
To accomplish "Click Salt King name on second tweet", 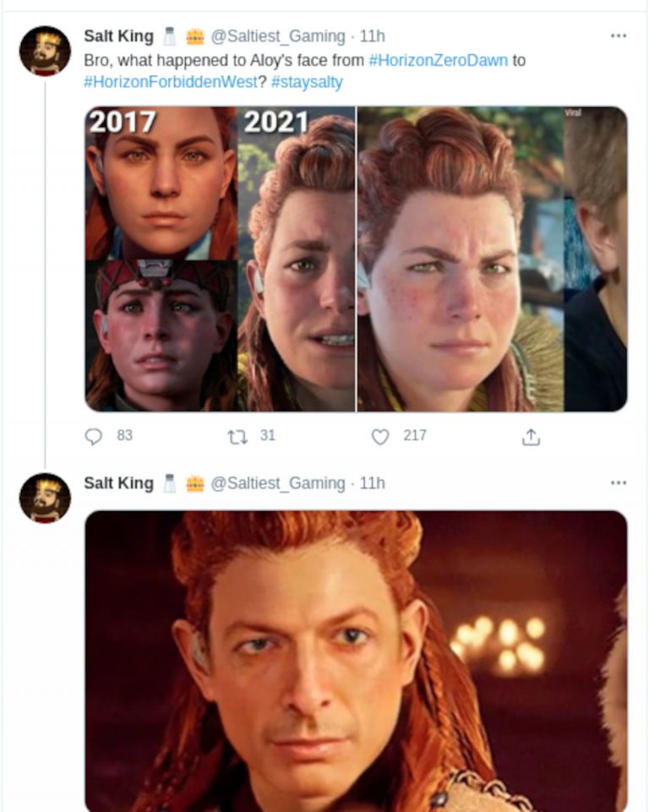I will click(x=118, y=483).
